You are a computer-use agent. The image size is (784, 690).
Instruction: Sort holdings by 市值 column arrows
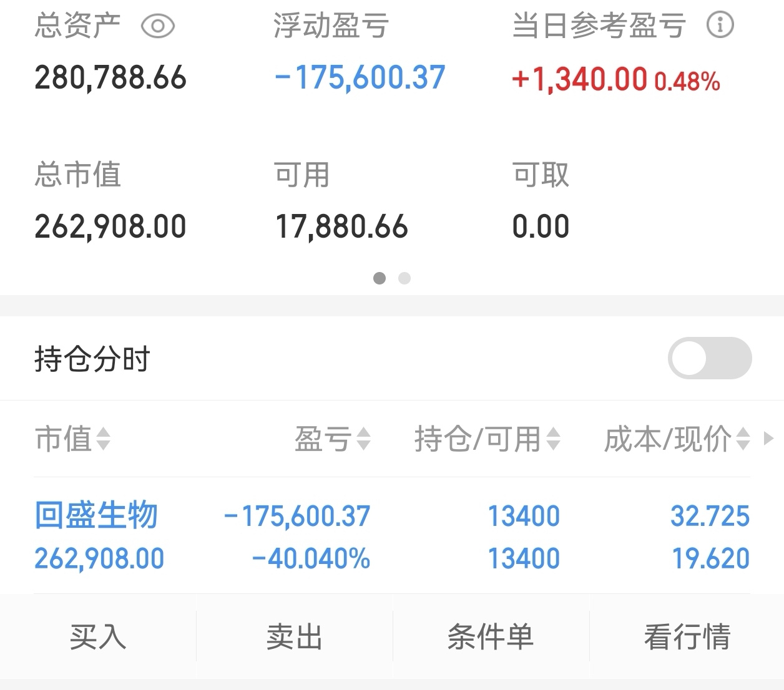(104, 439)
